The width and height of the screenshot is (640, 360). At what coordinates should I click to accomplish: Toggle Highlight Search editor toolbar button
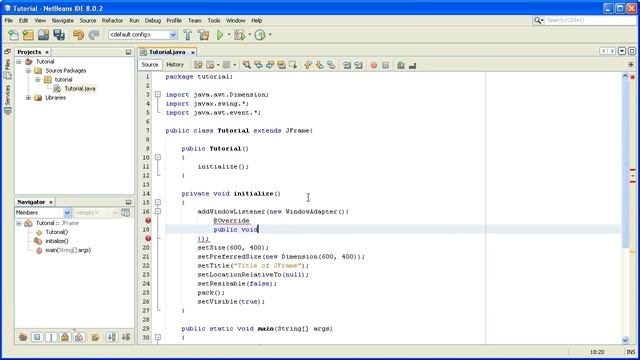281,65
